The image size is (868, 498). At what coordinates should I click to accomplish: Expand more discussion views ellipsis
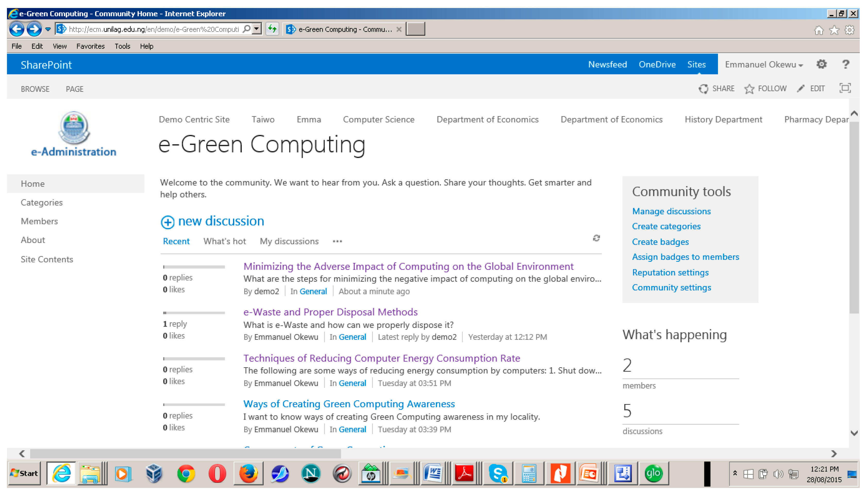pos(337,241)
